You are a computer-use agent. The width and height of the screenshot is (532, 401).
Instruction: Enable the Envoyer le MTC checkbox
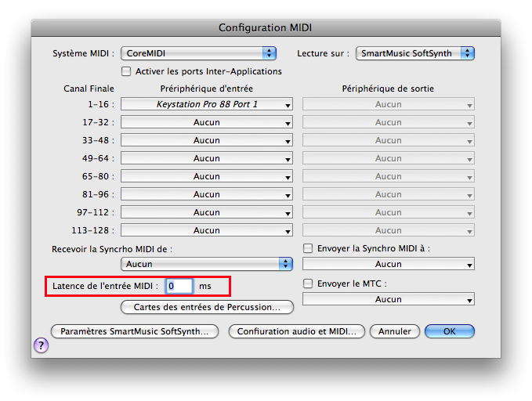pyautogui.click(x=308, y=284)
